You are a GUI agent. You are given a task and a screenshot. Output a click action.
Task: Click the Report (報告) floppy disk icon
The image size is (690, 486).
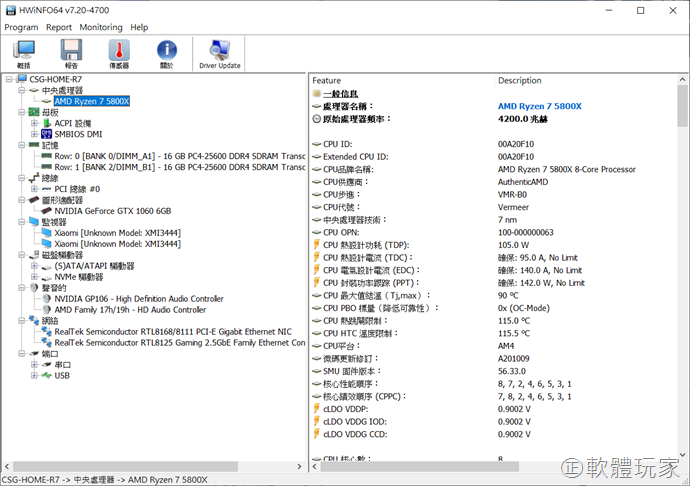tap(71, 53)
